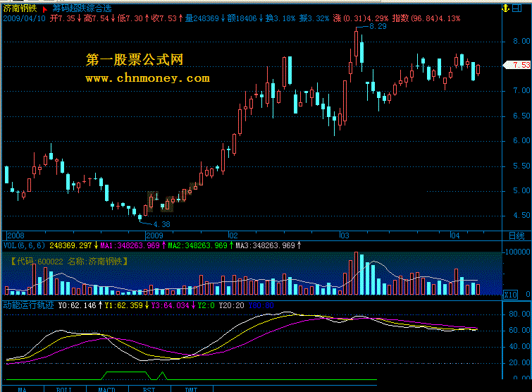Click the 04 month marker on the time axis
The image size is (532, 392).
click(455, 235)
